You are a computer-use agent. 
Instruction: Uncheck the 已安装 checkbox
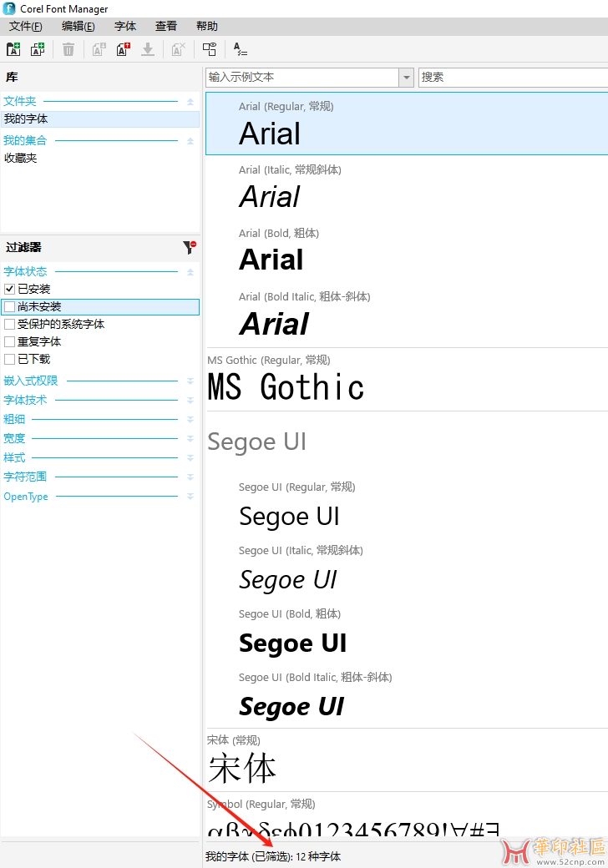[x=10, y=289]
